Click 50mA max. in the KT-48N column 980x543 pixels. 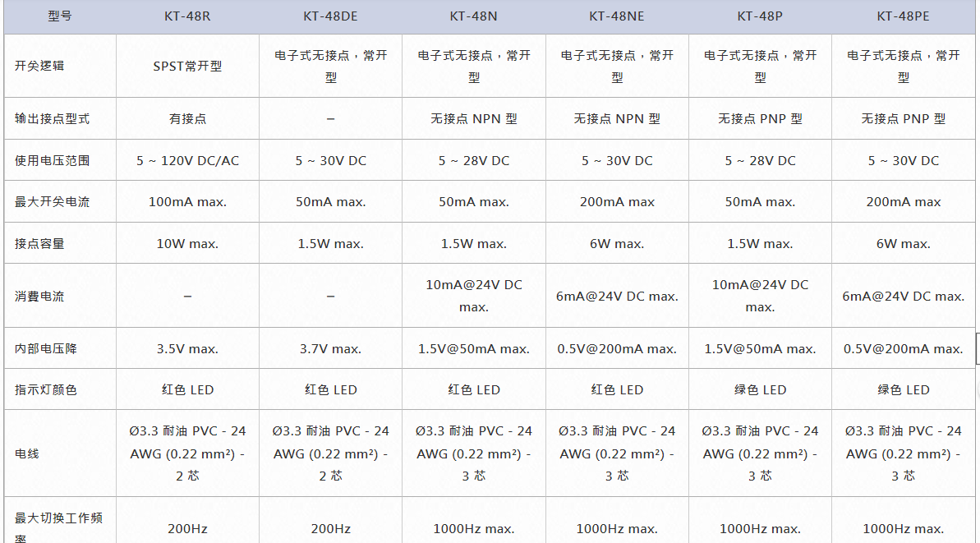474,202
